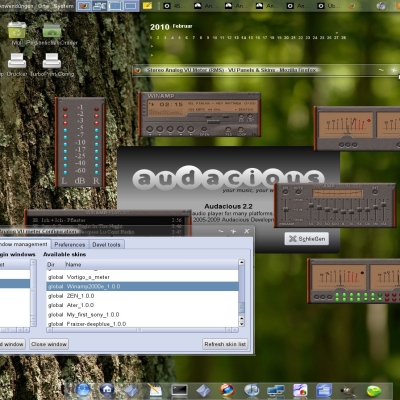Open the Orte menu in top panel
The height and width of the screenshot is (400, 400).
pos(44,6)
